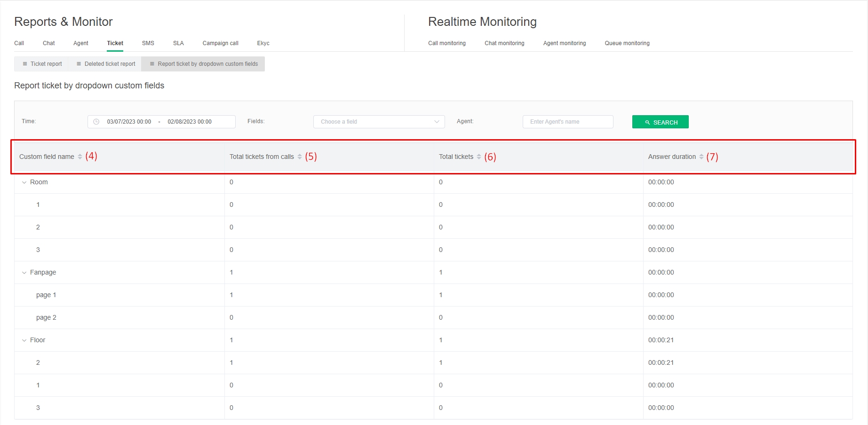
Task: Click the Enter Agent's name input
Action: (x=567, y=122)
